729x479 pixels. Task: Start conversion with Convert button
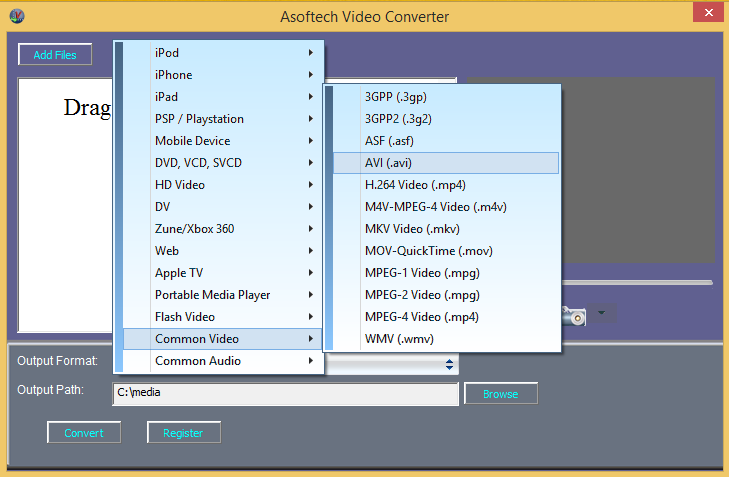[84, 433]
